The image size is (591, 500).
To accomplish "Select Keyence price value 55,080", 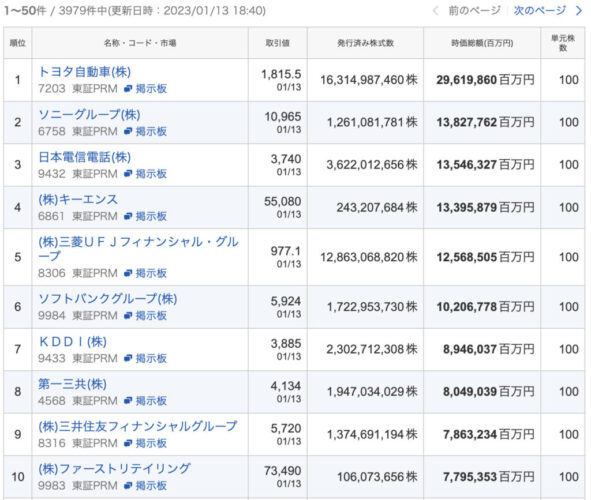I will [283, 202].
